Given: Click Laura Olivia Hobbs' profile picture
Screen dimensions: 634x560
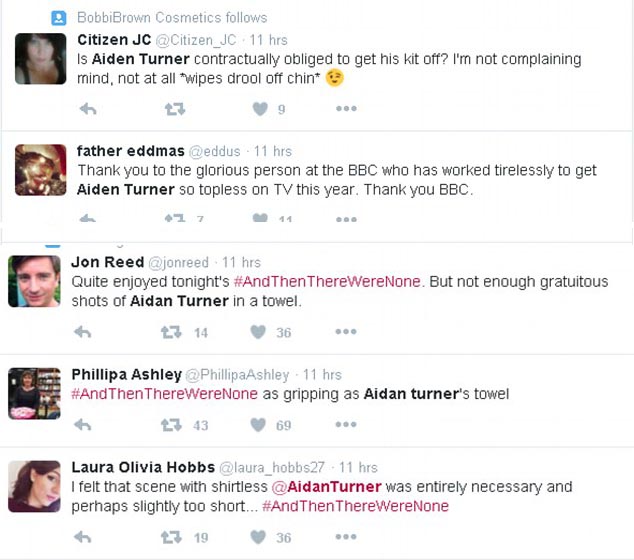Looking at the screenshot, I should (x=34, y=486).
